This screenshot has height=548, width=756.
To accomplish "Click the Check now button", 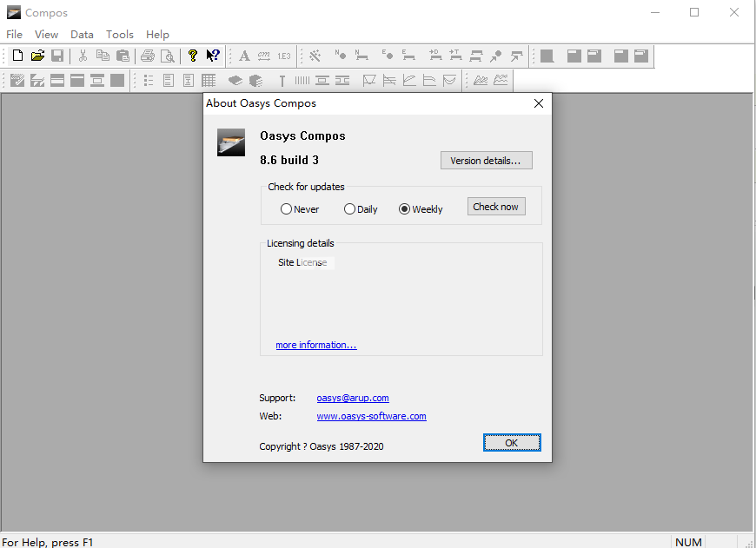I will pos(495,207).
